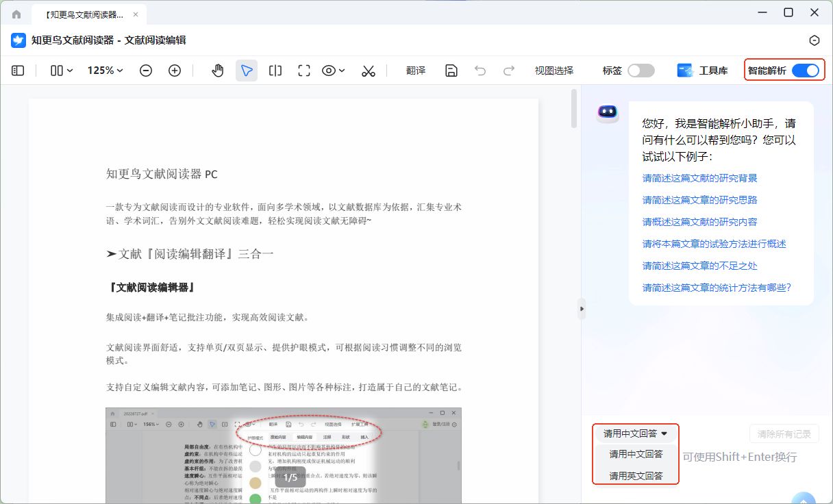Screen dimensions: 833x504
Task: Click the split compare view icon
Action: click(x=275, y=71)
